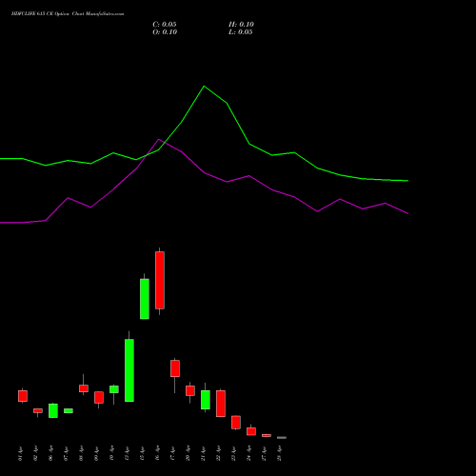The image size is (476, 476).
Task: Select the red candle above 08 Apr
Action: click(x=84, y=388)
